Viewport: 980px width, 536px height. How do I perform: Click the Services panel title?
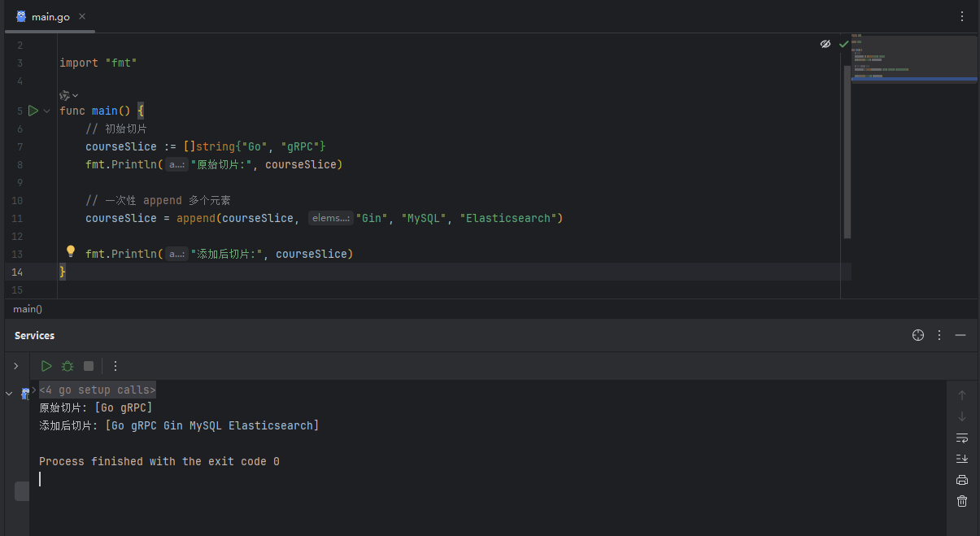tap(35, 335)
